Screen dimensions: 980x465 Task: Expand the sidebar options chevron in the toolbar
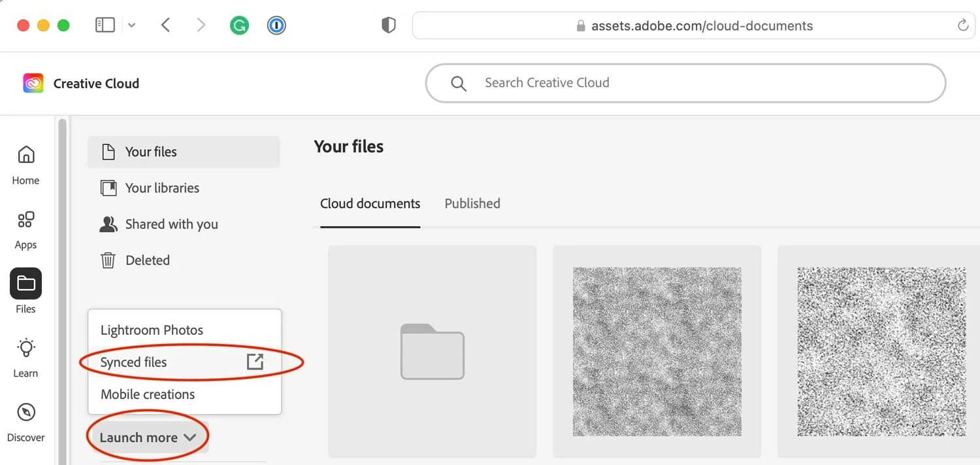[131, 26]
